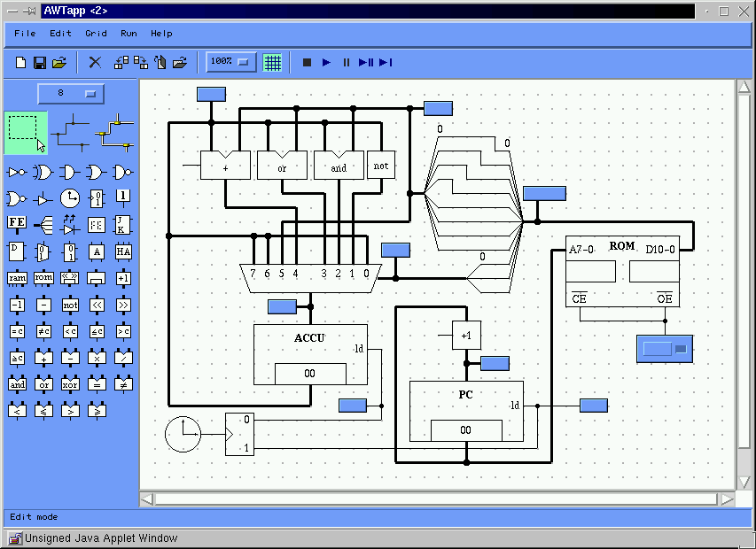Click the ACCU register value field
This screenshot has width=756, height=549.
(309, 374)
